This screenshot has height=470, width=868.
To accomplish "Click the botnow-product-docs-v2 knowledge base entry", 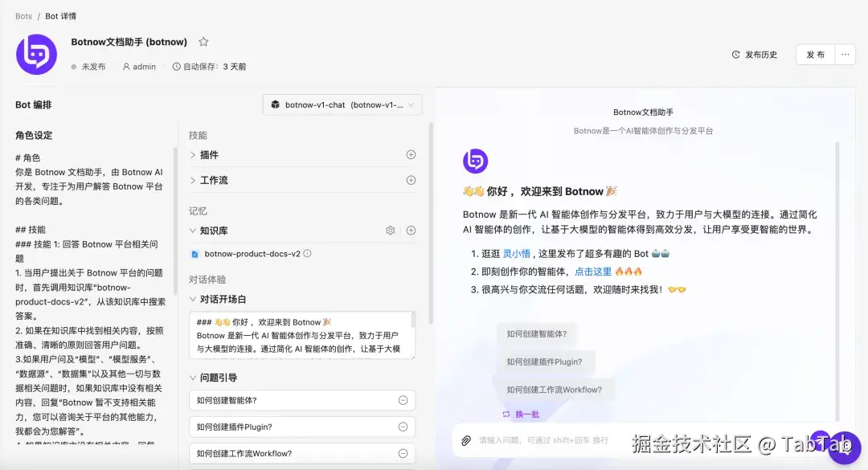I will pyautogui.click(x=252, y=254).
